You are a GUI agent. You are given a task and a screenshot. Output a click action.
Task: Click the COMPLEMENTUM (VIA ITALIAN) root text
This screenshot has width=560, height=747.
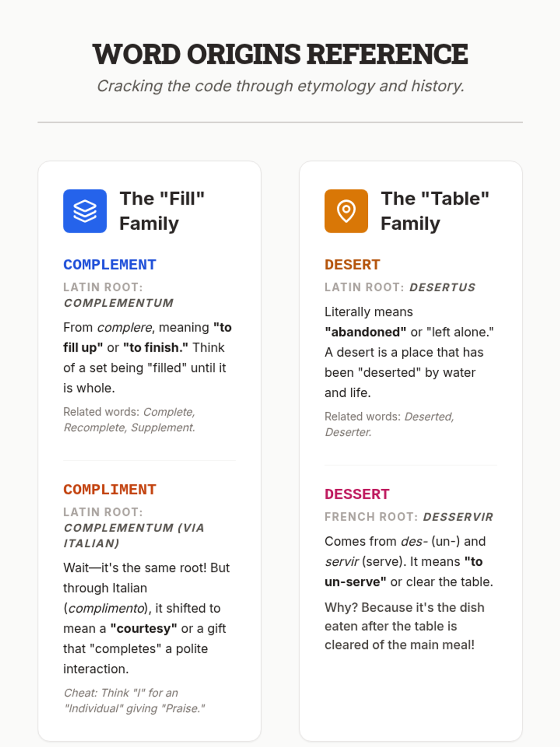tap(133, 536)
